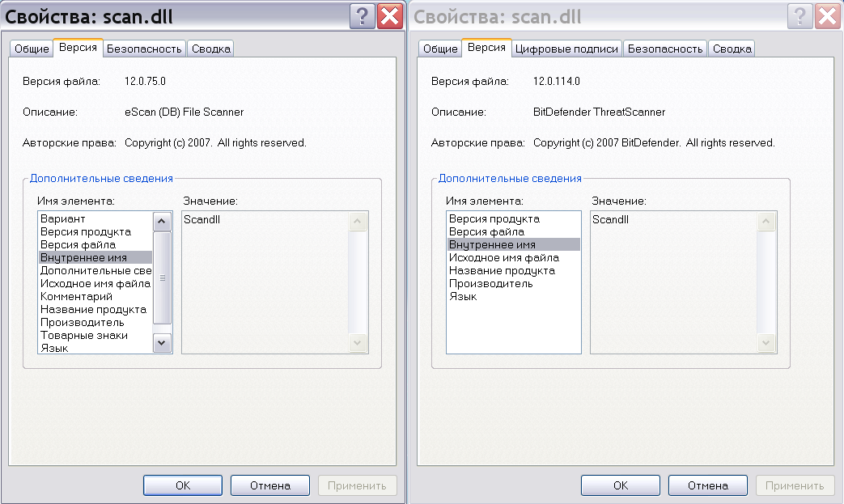844x504 pixels.
Task: Open help in the right scan.dll window
Action: (x=799, y=16)
